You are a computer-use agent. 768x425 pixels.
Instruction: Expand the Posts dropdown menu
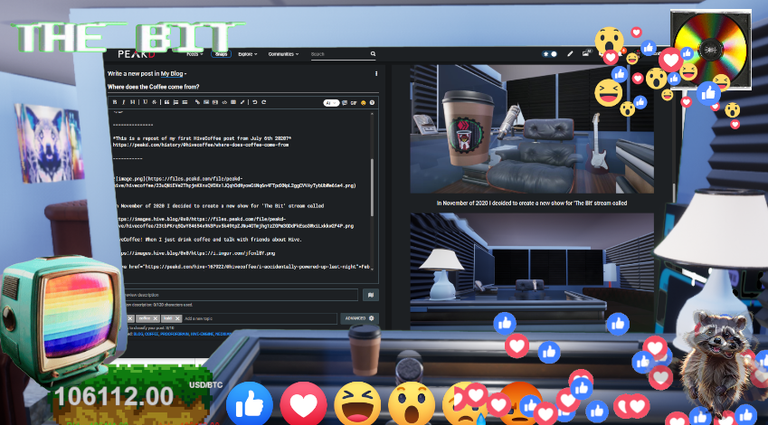tap(194, 54)
